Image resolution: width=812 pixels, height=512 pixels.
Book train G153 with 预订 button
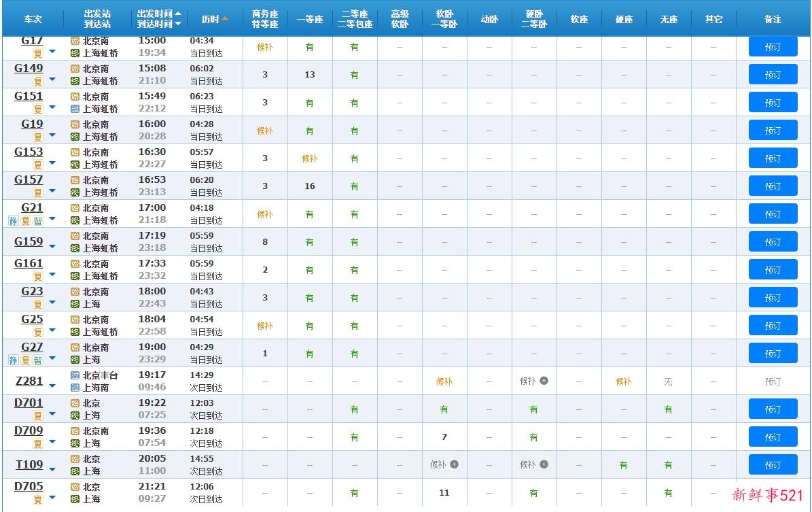[773, 158]
